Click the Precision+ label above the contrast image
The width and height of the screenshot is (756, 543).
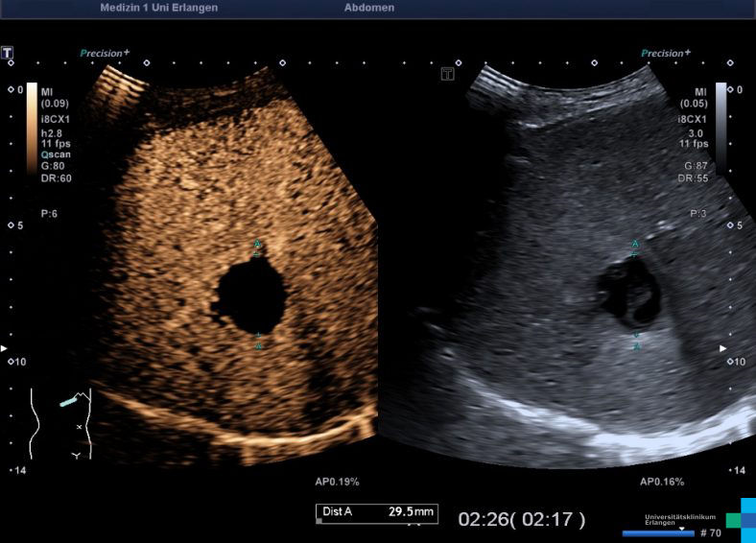tap(105, 54)
